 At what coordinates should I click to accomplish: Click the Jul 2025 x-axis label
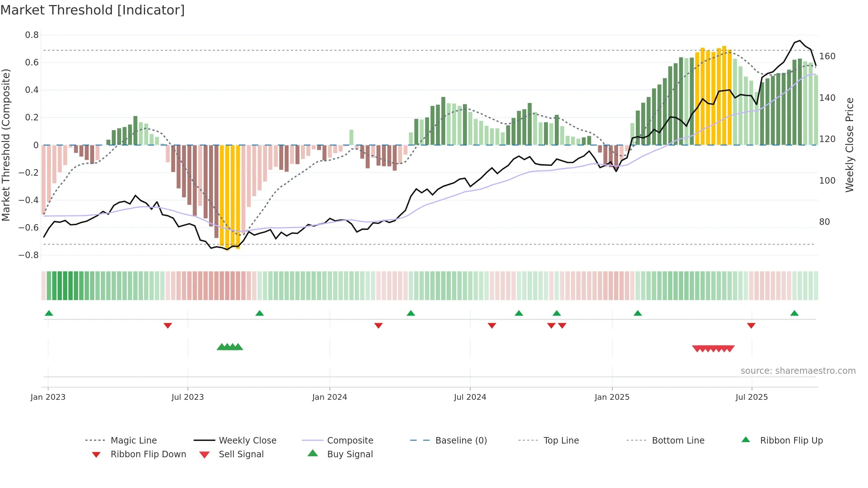point(752,397)
